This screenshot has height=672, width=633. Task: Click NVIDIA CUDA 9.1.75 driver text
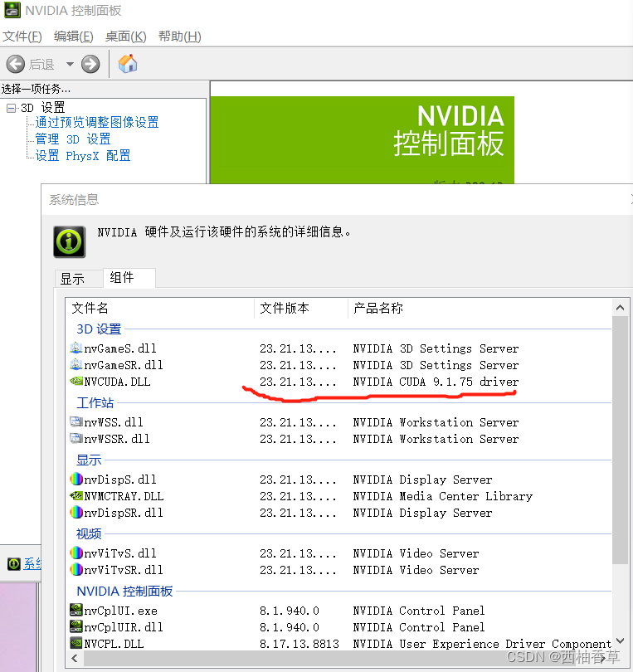click(x=436, y=382)
